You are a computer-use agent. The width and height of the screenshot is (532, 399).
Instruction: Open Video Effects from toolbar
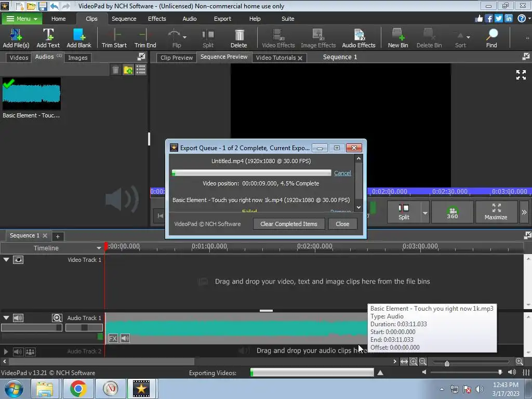pos(278,38)
